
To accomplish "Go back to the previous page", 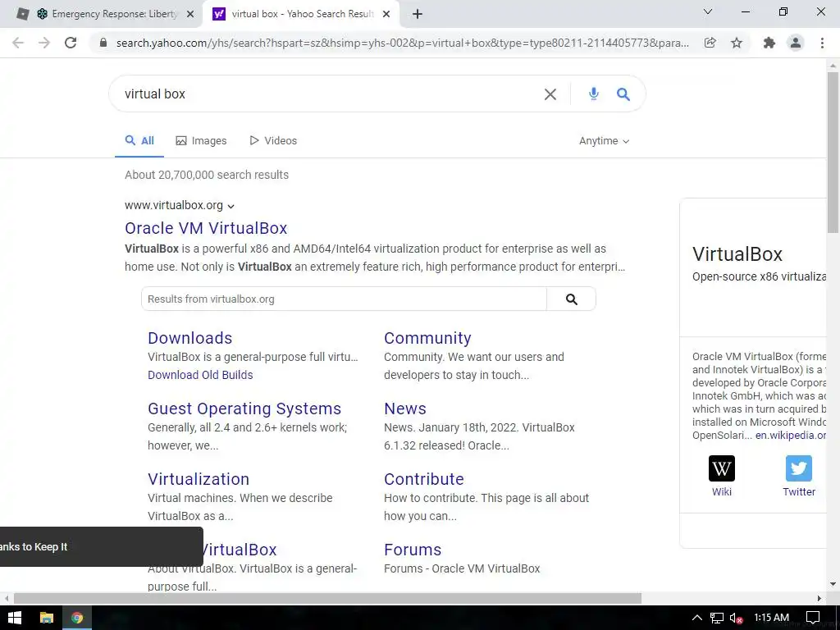I will [x=18, y=43].
